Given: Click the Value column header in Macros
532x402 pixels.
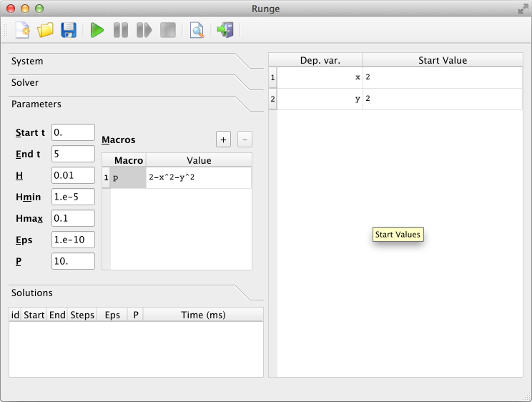Looking at the screenshot, I should pyautogui.click(x=199, y=160).
